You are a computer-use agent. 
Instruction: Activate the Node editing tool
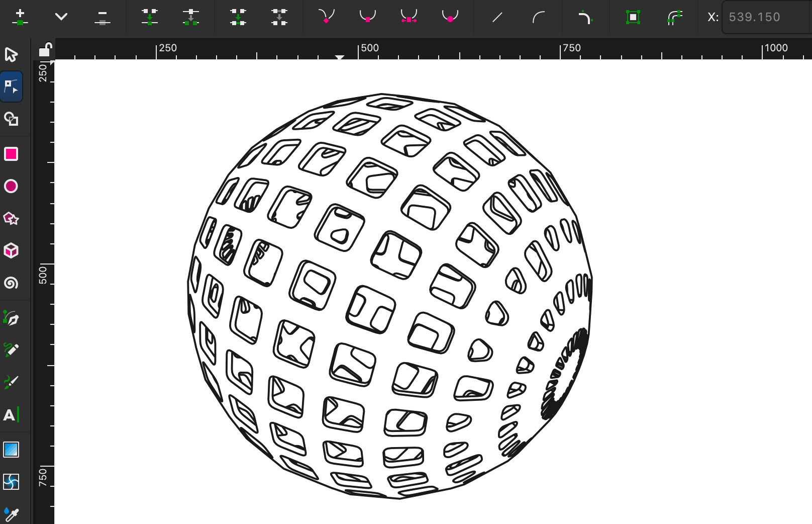coord(11,86)
